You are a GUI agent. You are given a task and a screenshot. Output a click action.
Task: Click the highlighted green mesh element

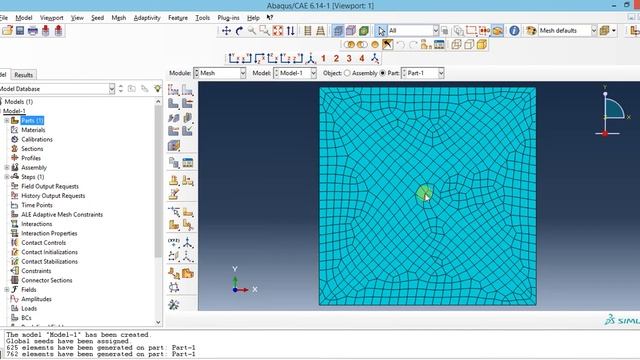tap(424, 193)
